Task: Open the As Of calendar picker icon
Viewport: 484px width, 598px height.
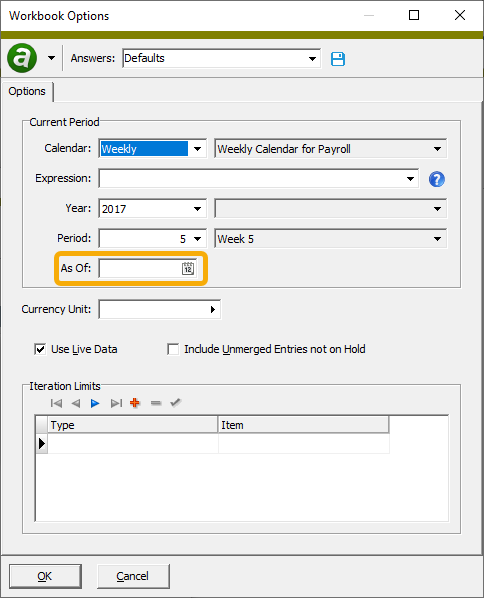Action: coord(188,268)
